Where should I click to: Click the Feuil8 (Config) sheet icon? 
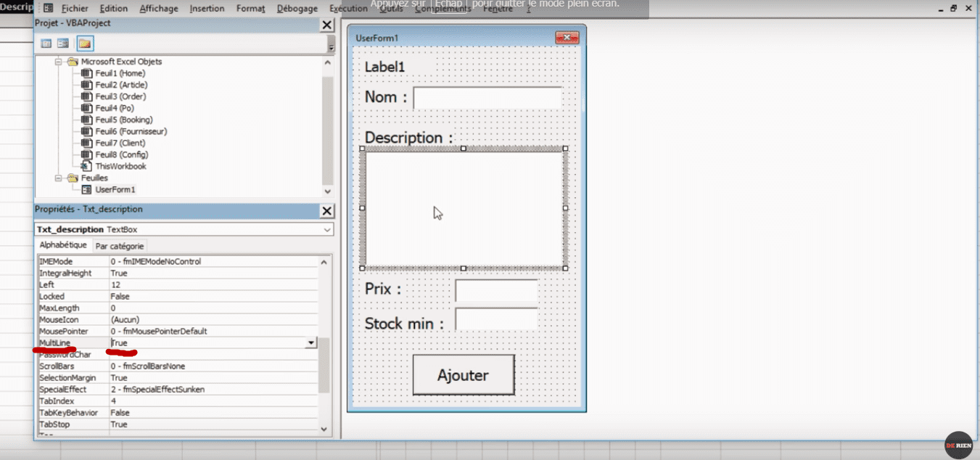86,155
